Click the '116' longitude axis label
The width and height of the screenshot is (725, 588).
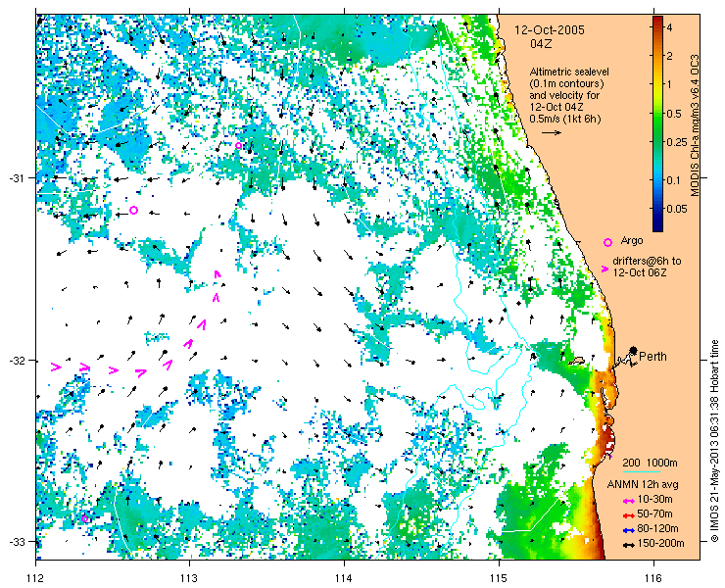point(653,578)
